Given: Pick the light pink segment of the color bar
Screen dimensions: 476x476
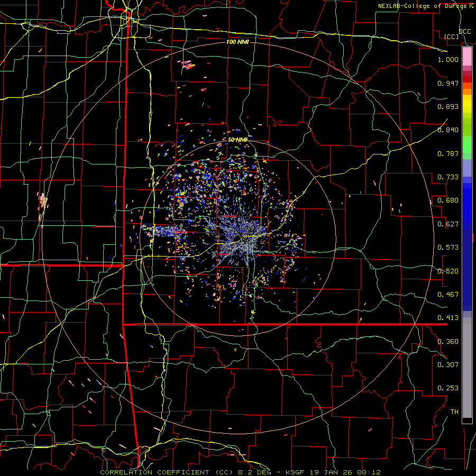Looking at the screenshot, I should coord(467,57).
